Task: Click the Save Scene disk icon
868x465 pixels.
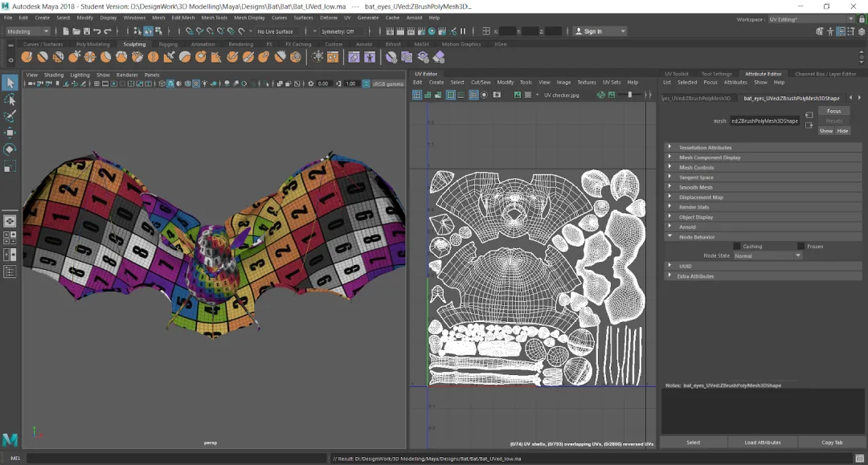Action: (x=86, y=31)
